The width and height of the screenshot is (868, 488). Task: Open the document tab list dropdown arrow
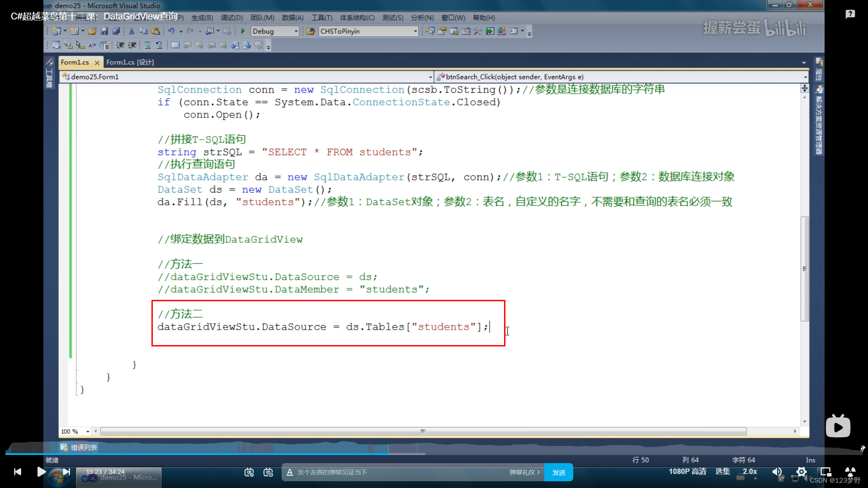(x=804, y=62)
